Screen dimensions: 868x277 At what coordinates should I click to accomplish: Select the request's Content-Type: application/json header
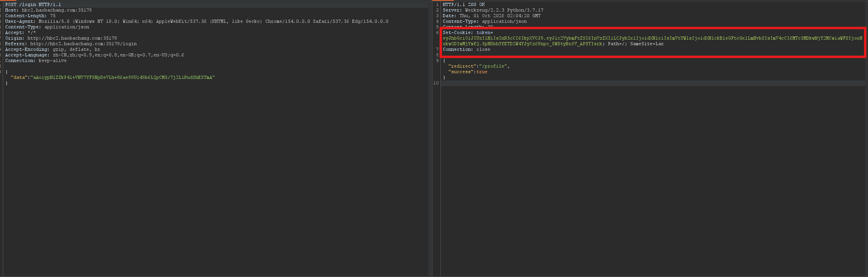coord(47,27)
